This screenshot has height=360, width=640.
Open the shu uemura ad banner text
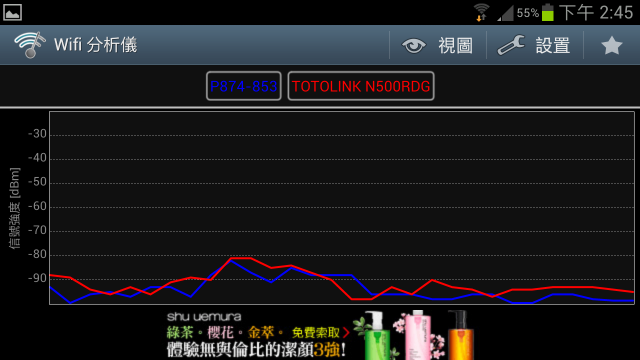(x=204, y=316)
